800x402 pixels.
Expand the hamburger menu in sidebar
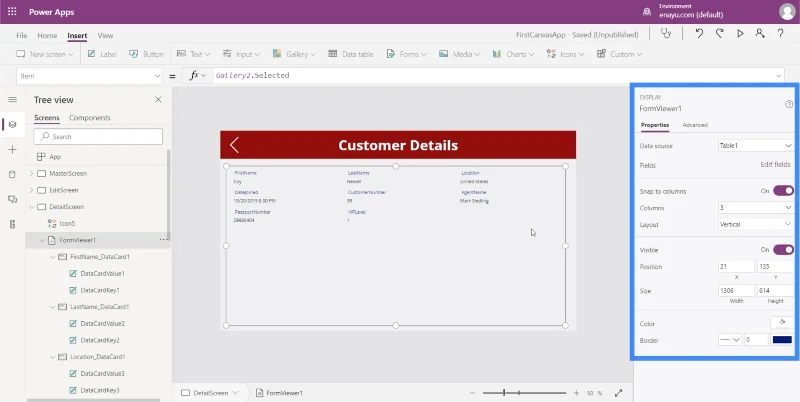[x=13, y=99]
